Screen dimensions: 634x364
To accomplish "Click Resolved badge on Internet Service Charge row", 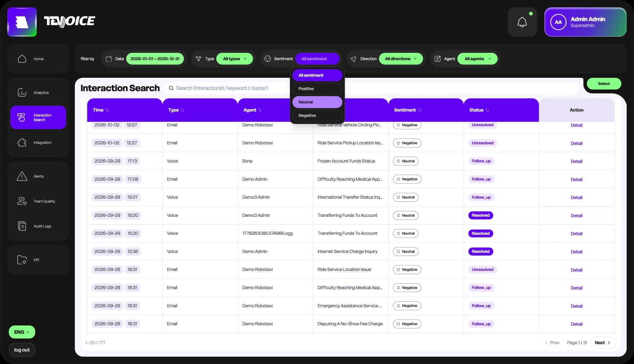I will pos(481,251).
